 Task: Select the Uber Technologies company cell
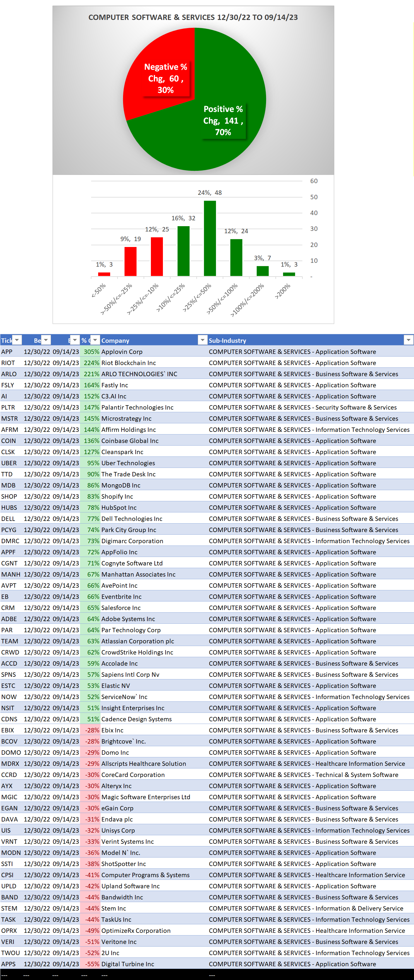click(154, 463)
